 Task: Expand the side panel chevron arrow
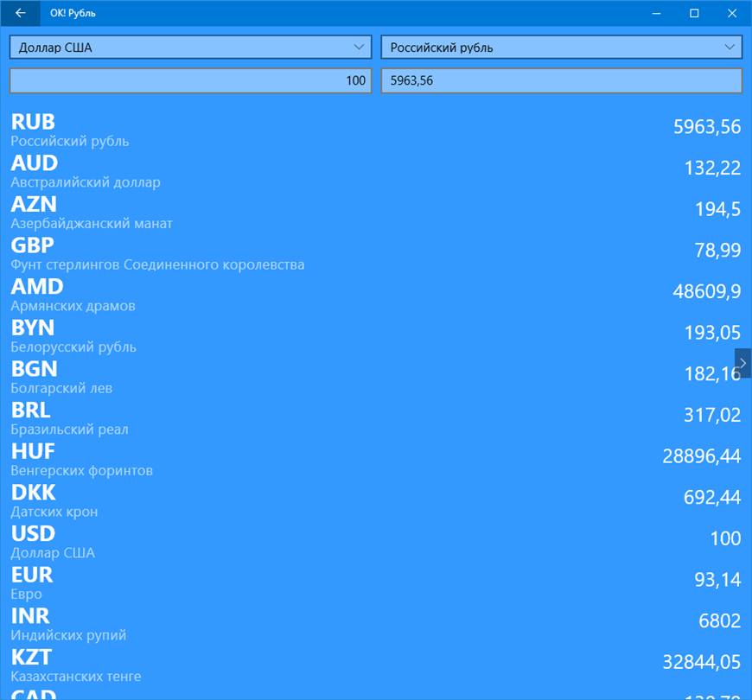pyautogui.click(x=742, y=363)
